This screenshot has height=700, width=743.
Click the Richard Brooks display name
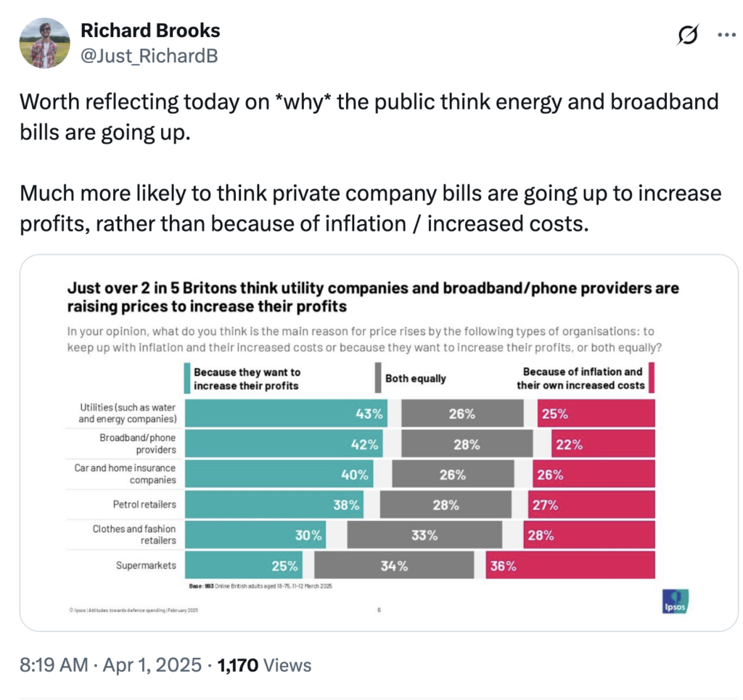[150, 30]
